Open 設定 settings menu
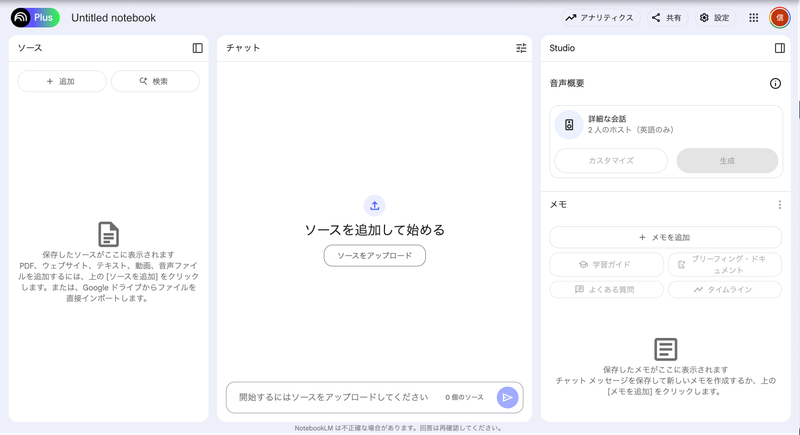 [714, 17]
